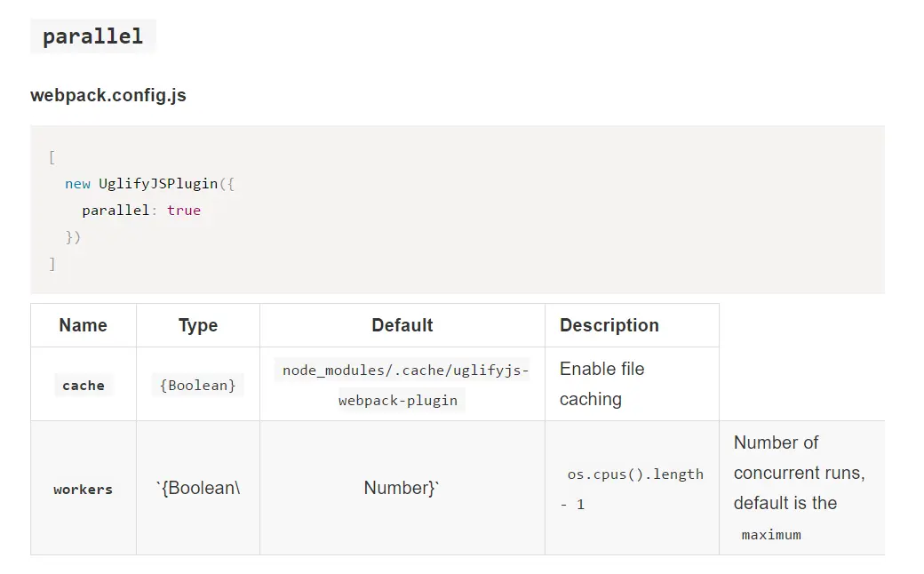Click the 'Number}`' cell
924x574 pixels.
[402, 488]
